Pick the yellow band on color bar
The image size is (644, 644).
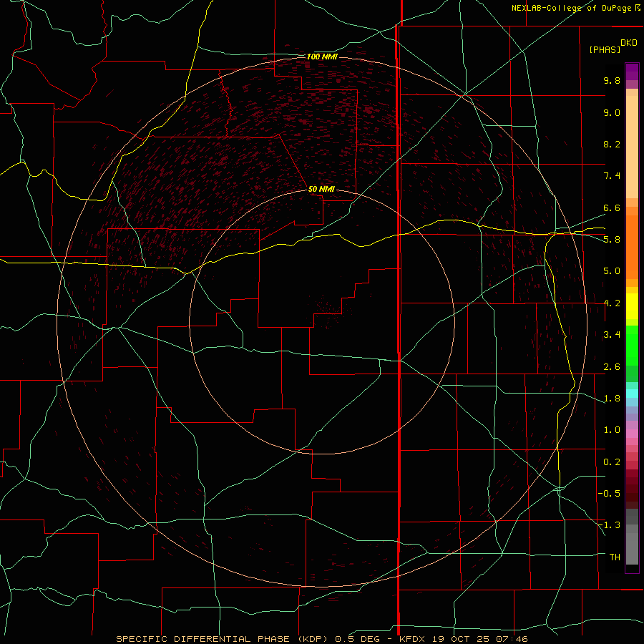(632, 306)
